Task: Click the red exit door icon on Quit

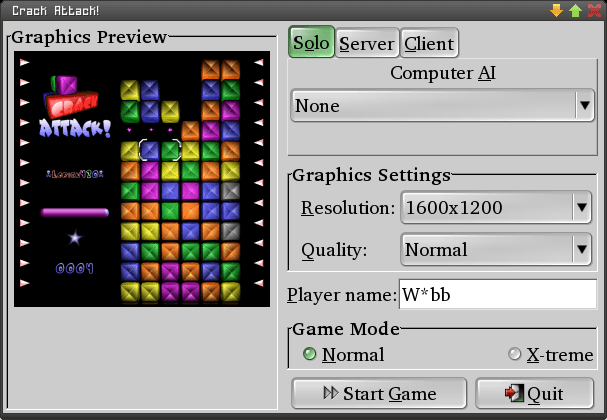Action: tap(514, 393)
